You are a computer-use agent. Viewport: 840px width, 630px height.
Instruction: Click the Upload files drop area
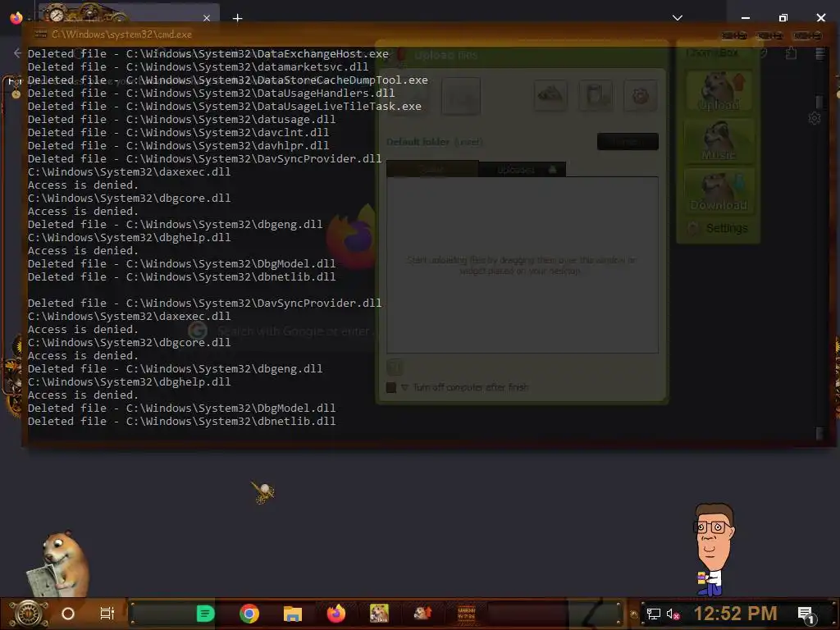523,265
